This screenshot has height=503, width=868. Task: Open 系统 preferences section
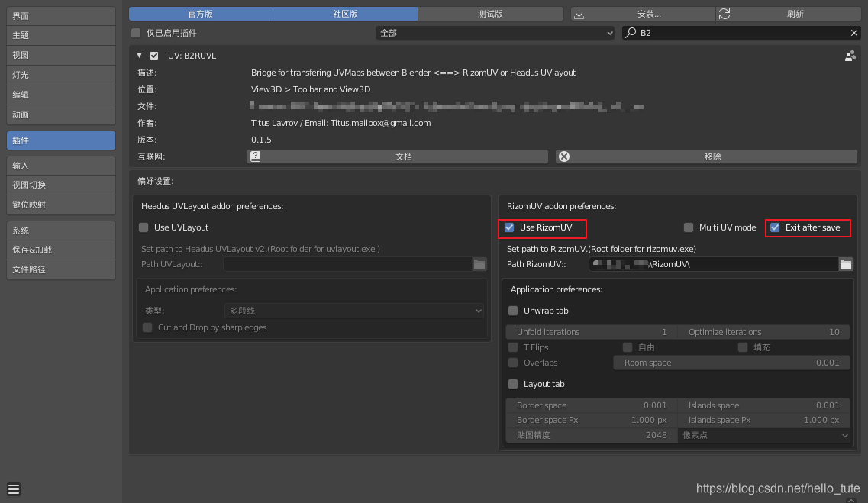61,231
